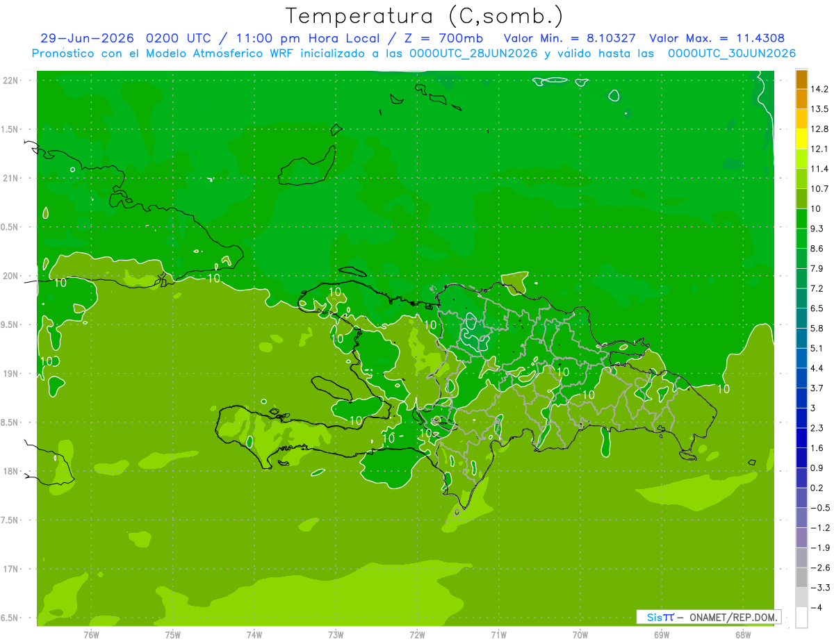Click the longitude label "73W"
The width and height of the screenshot is (834, 644).
(x=336, y=635)
